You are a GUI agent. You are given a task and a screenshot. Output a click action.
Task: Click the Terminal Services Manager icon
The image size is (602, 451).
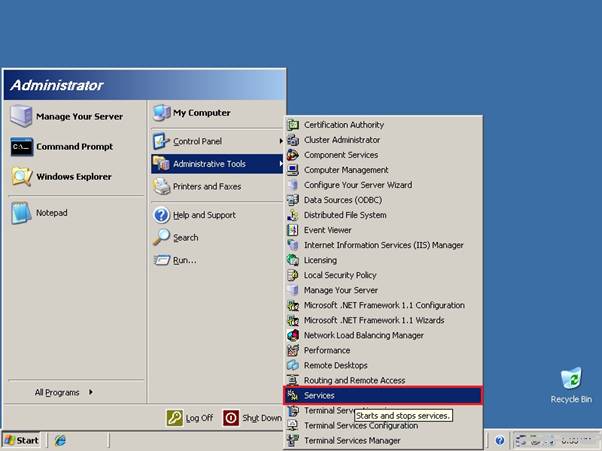point(293,441)
